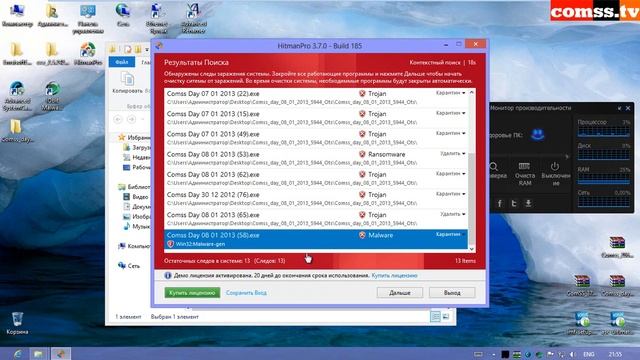Click RAM usage graph in monitor

(x=604, y=179)
